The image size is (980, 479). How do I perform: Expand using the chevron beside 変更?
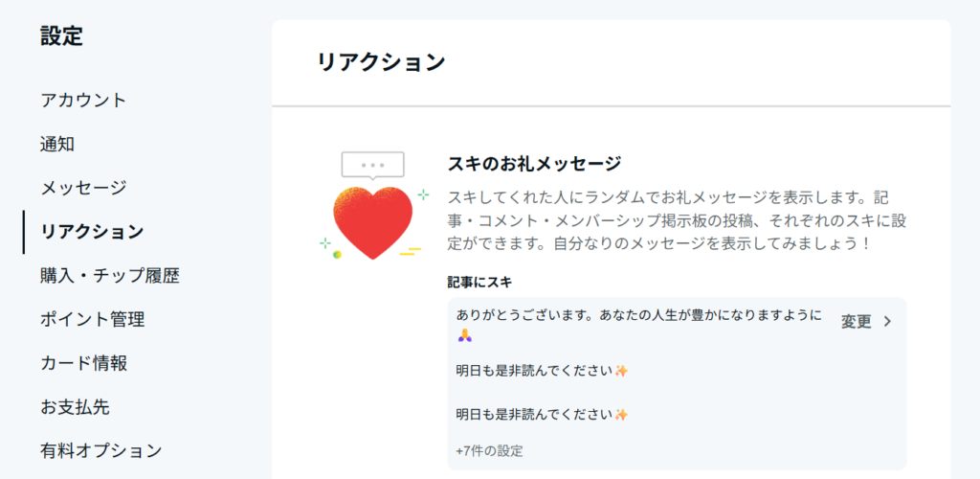(x=887, y=322)
